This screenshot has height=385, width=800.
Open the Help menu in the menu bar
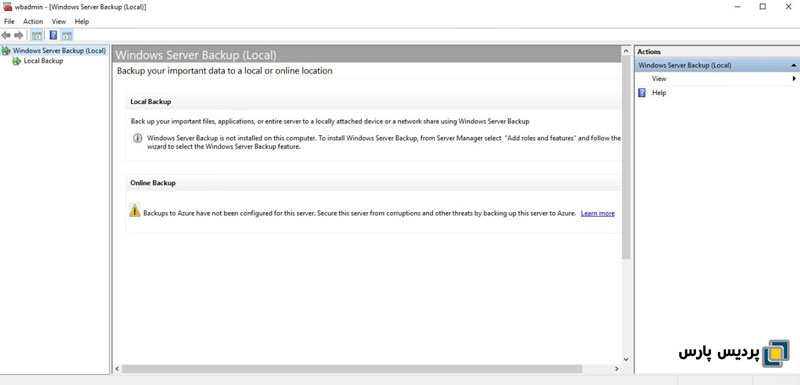pos(82,21)
